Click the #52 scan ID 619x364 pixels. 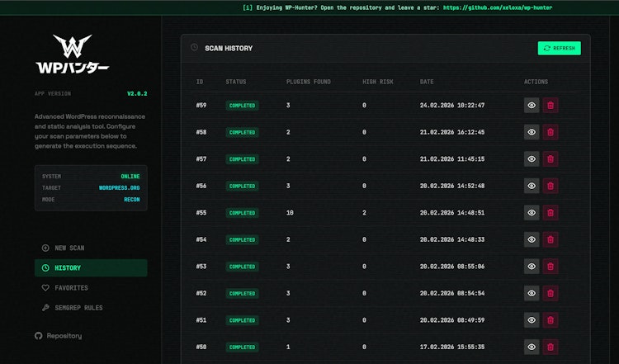[201, 293]
